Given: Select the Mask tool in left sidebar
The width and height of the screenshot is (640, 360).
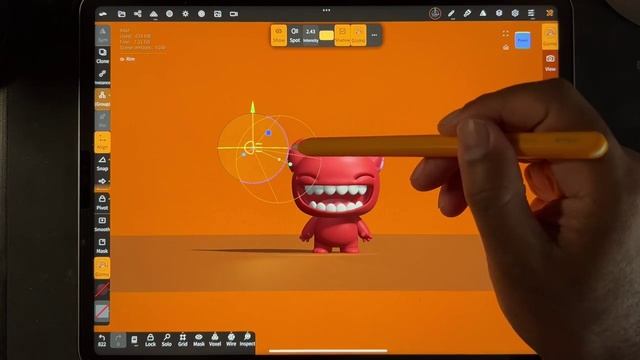Looking at the screenshot, I should click(102, 246).
